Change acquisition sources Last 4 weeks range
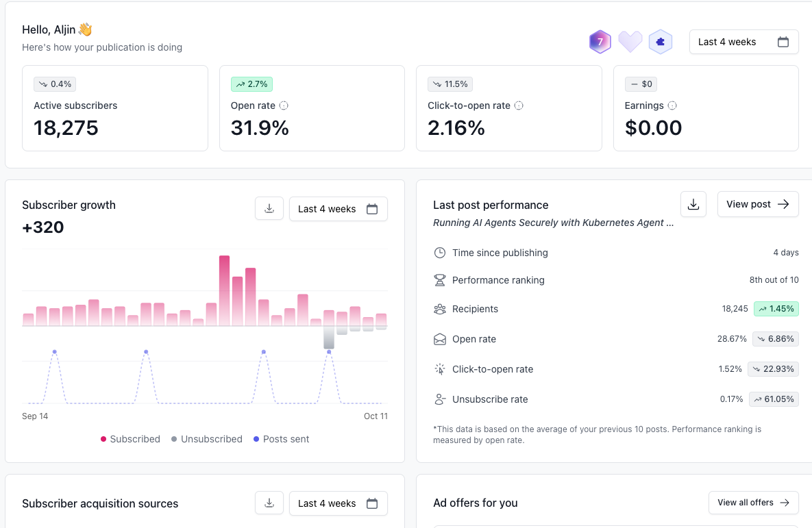Screen dimensions: 812x528 pyautogui.click(x=338, y=503)
